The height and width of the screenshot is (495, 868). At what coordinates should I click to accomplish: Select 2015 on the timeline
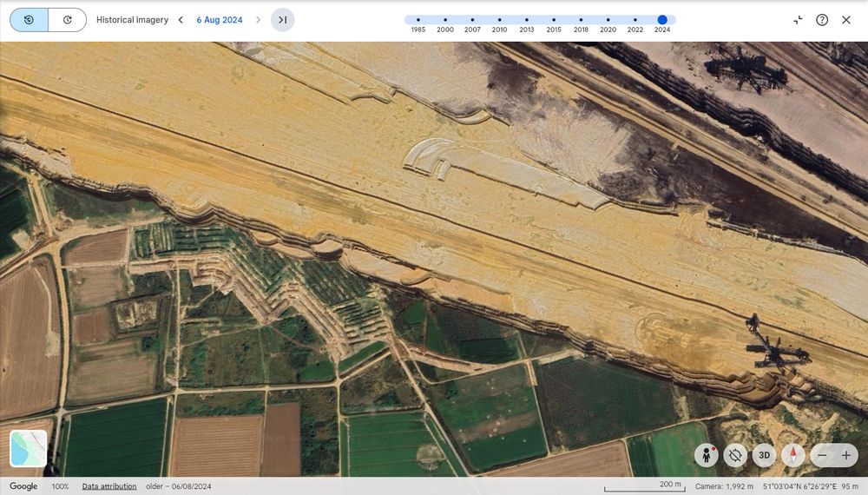[x=554, y=20]
